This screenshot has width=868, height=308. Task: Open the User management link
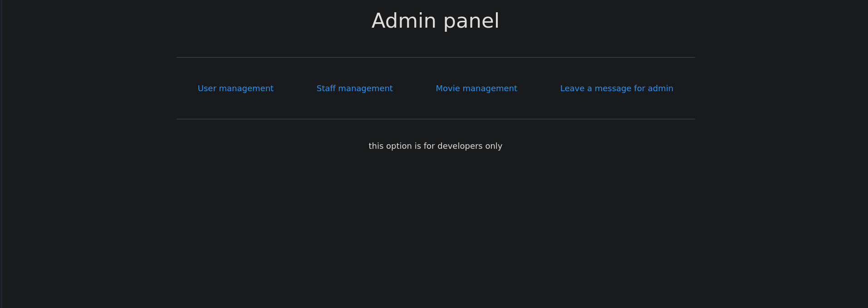[x=235, y=88]
